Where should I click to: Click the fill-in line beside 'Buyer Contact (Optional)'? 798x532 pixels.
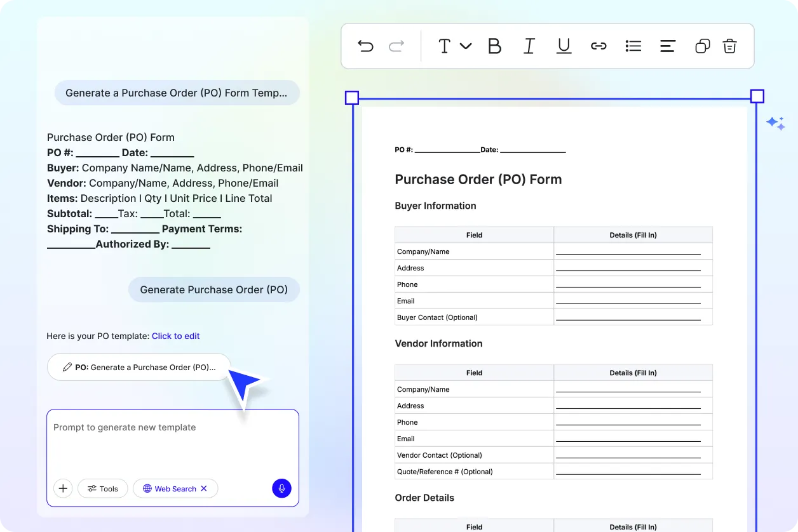628,319
